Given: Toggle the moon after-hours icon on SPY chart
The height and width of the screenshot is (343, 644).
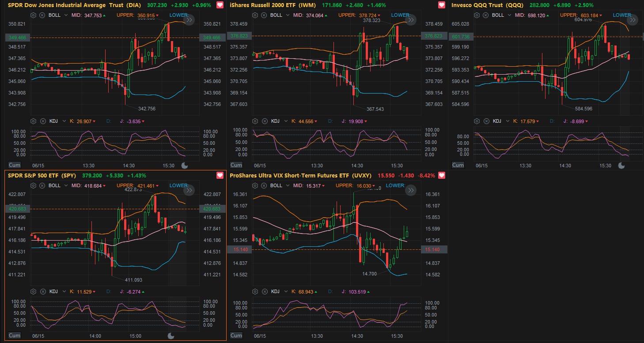Looking at the screenshot, I should (171, 336).
